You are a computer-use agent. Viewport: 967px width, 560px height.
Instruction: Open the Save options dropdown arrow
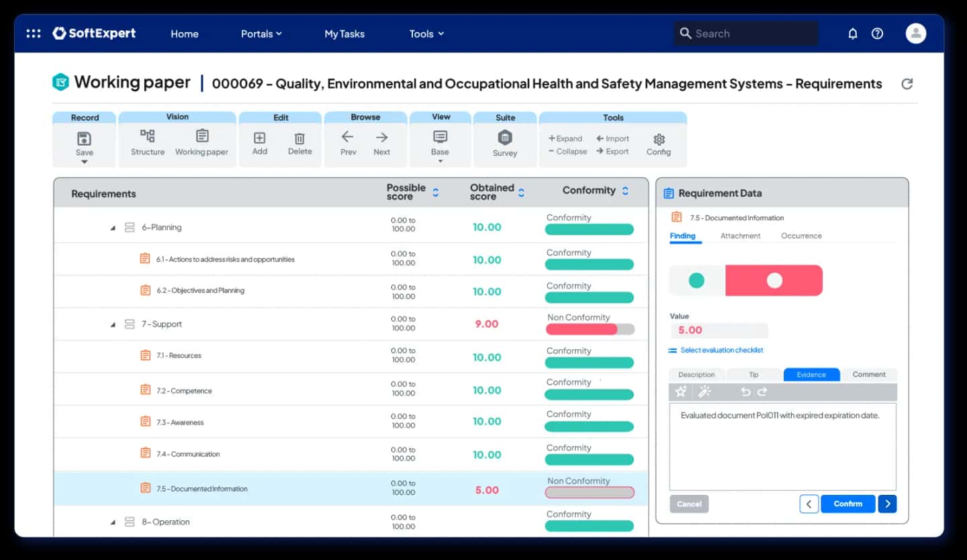[x=85, y=162]
